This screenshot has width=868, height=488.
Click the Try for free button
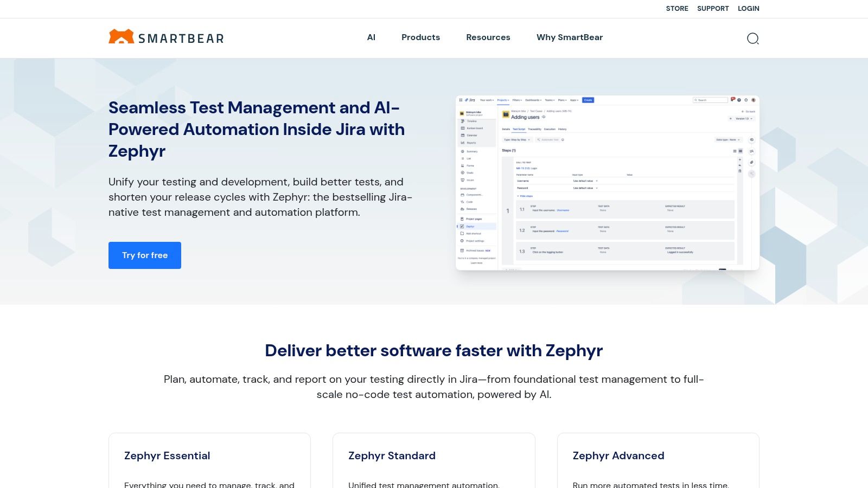145,255
